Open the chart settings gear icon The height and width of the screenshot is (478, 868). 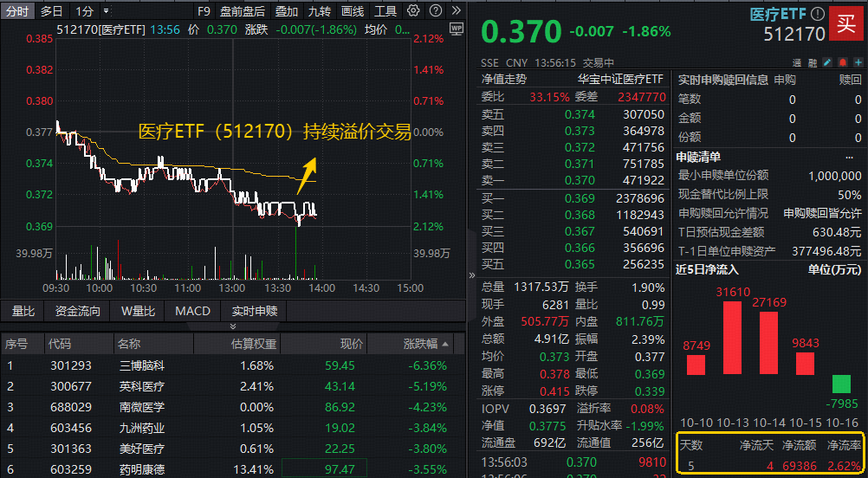412,11
